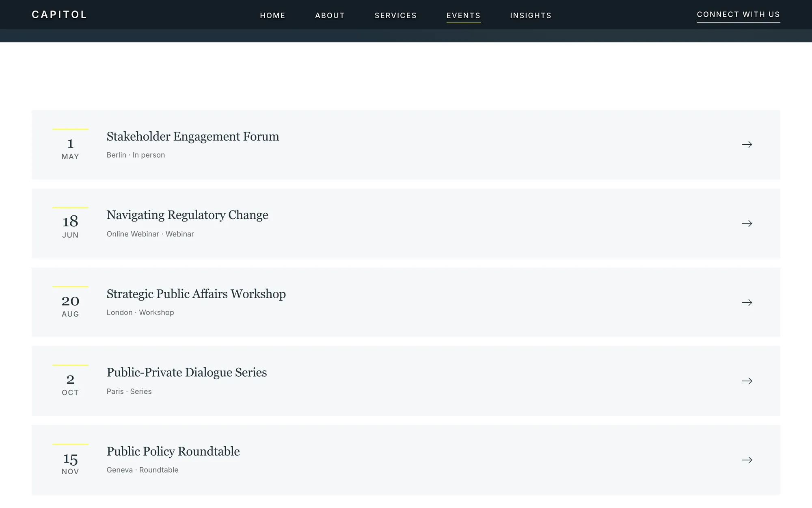Open Strategic Public Affairs Workshop title
812x508 pixels.
click(x=196, y=294)
